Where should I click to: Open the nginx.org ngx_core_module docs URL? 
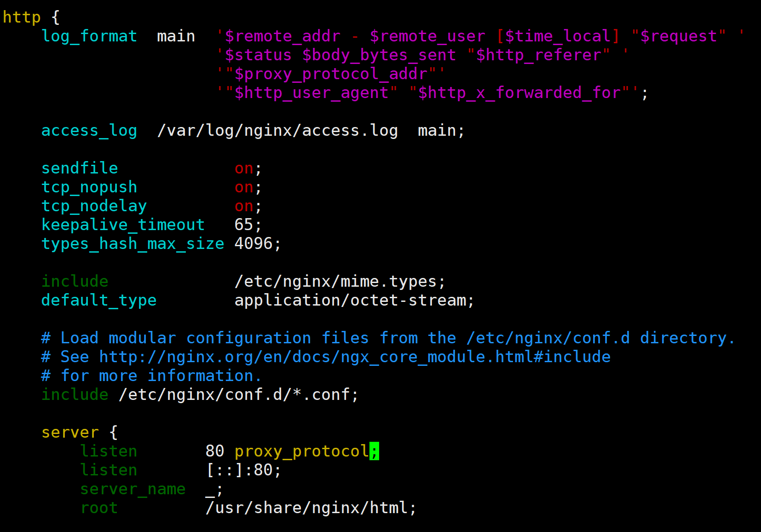[355, 357]
